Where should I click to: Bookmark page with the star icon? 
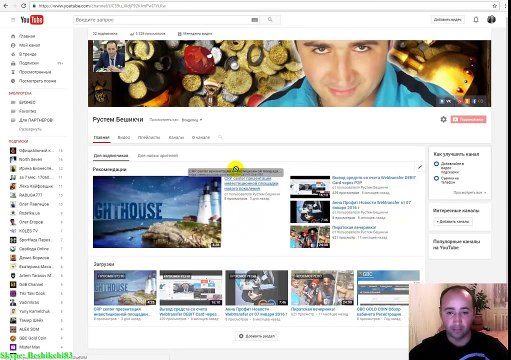tap(495, 6)
